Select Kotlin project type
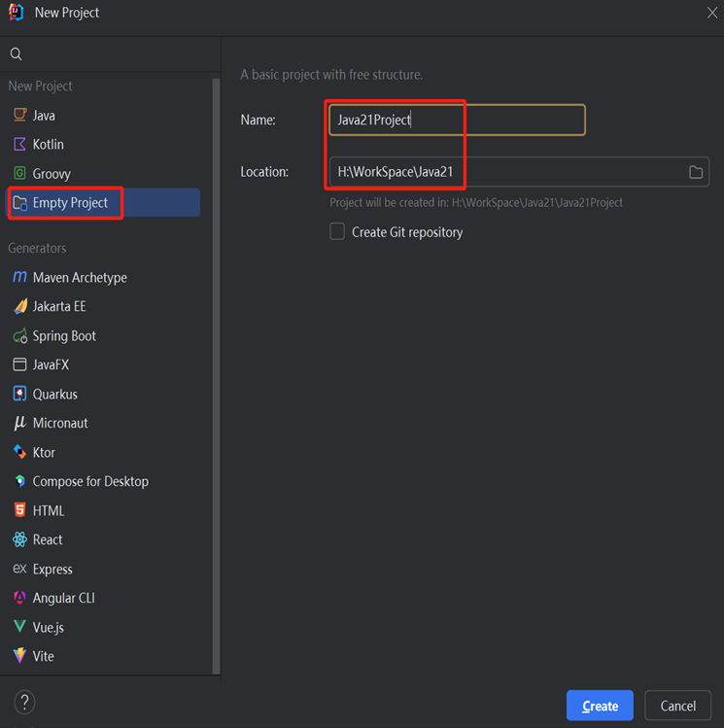 pyautogui.click(x=104, y=145)
